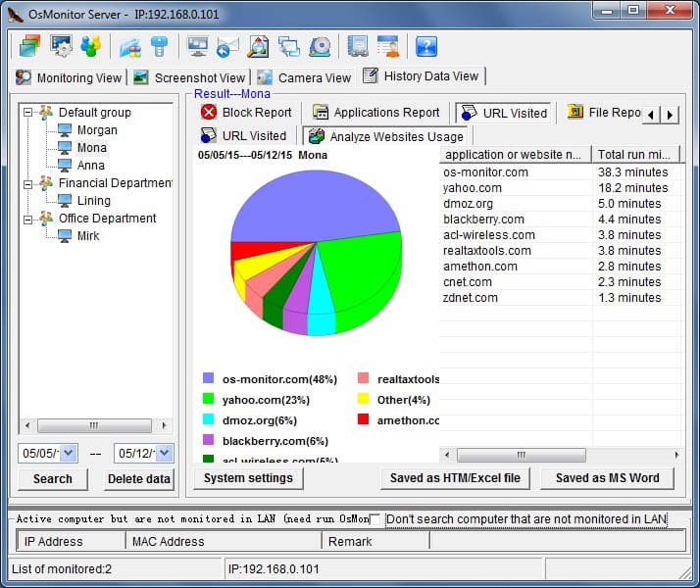Click the OsMonitor eagle title bar icon
The width and height of the screenshot is (700, 588).
[16, 15]
